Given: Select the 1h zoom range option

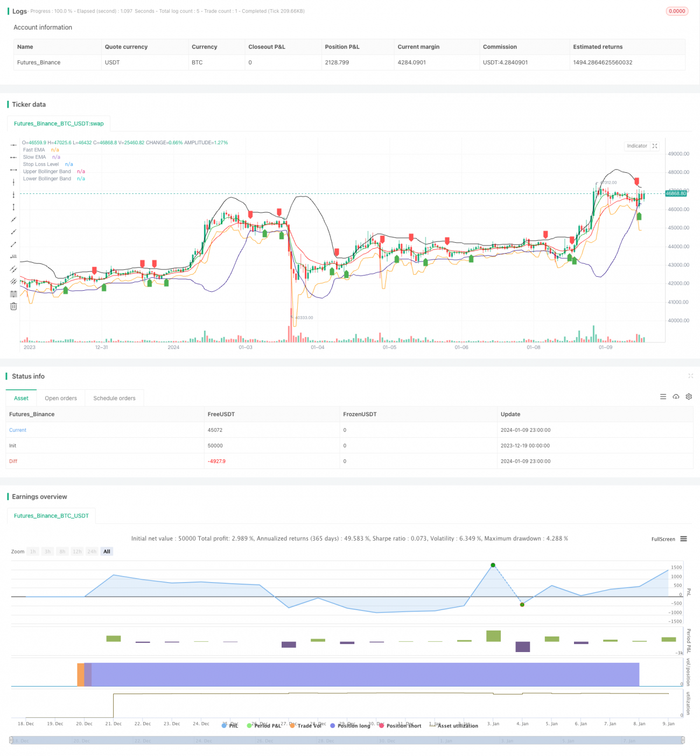Looking at the screenshot, I should point(32,551).
